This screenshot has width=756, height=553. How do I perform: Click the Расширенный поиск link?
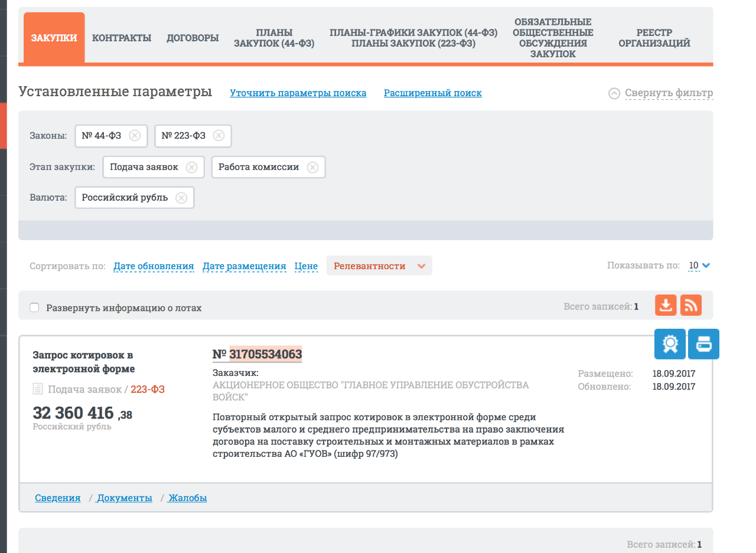[x=432, y=93]
